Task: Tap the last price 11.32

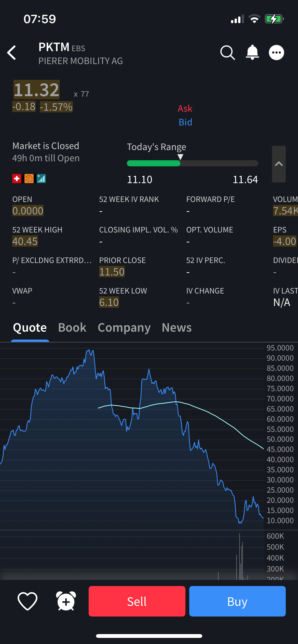Action: [36, 90]
